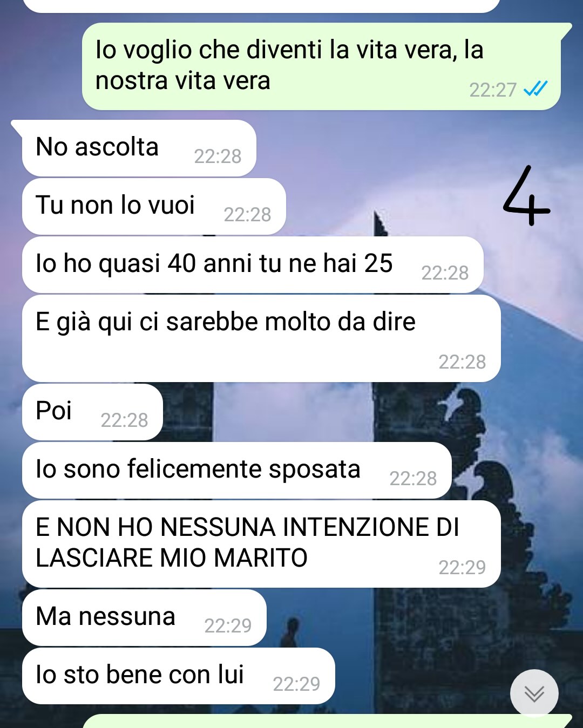Select the 'No ascolta' message bubble
The width and height of the screenshot is (583, 728).
(139, 148)
